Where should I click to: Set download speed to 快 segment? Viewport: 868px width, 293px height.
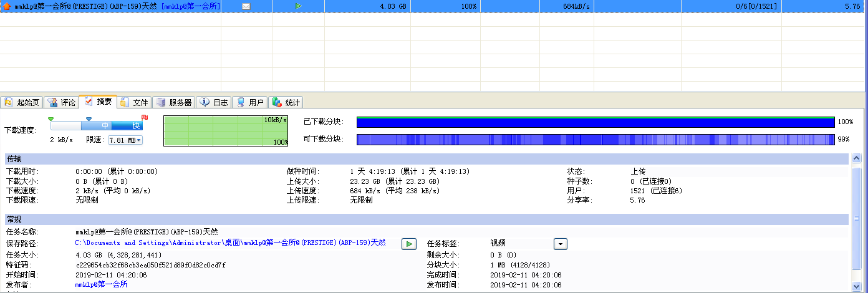point(136,125)
